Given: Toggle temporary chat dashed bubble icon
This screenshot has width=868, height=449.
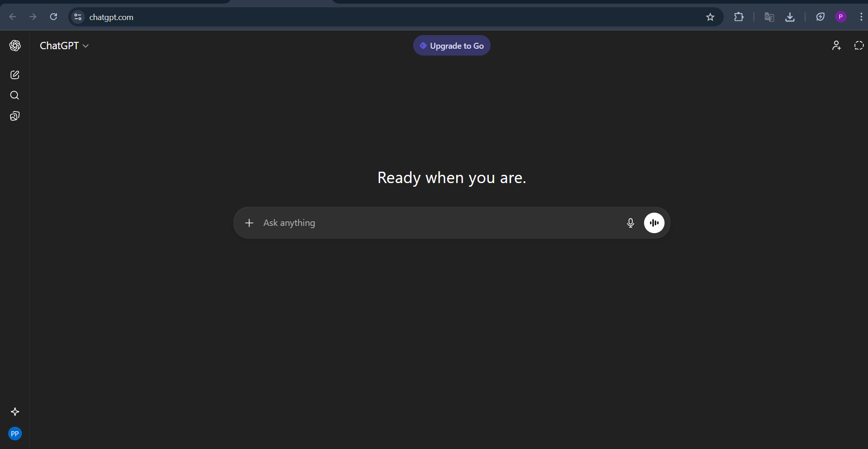Looking at the screenshot, I should point(859,46).
